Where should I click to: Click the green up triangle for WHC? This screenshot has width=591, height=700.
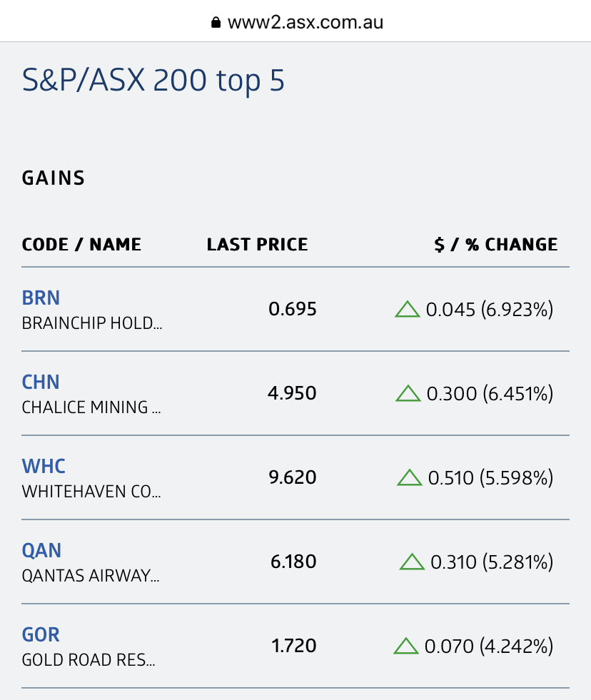(409, 478)
